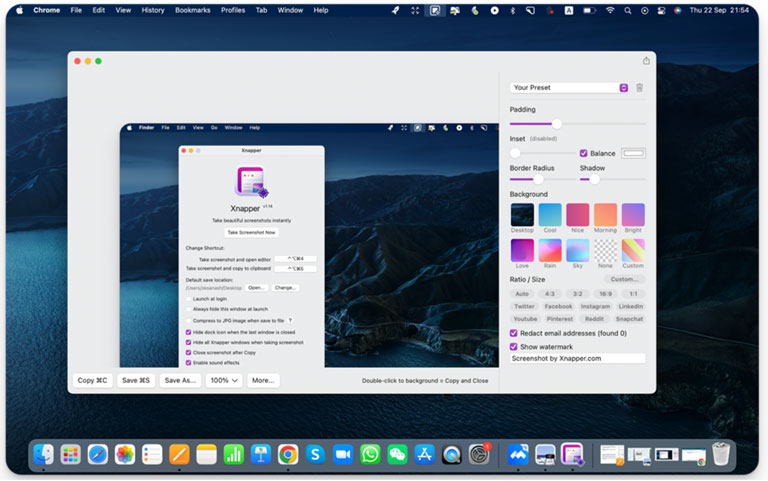
Task: Click the rocket icon in the menu bar
Action: click(x=395, y=10)
